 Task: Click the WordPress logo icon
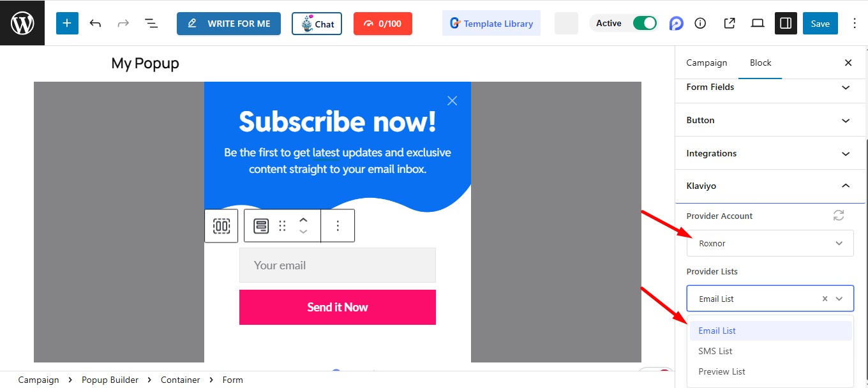22,23
